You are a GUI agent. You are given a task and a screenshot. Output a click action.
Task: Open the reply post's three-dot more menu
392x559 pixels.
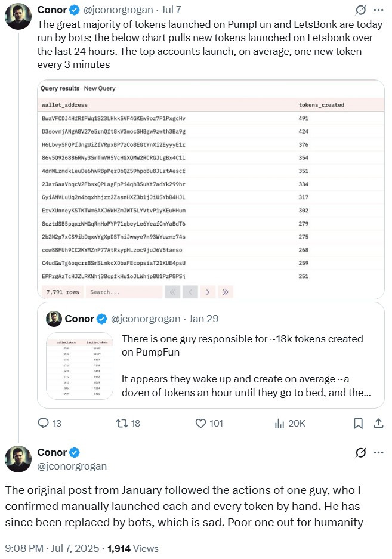(x=378, y=452)
